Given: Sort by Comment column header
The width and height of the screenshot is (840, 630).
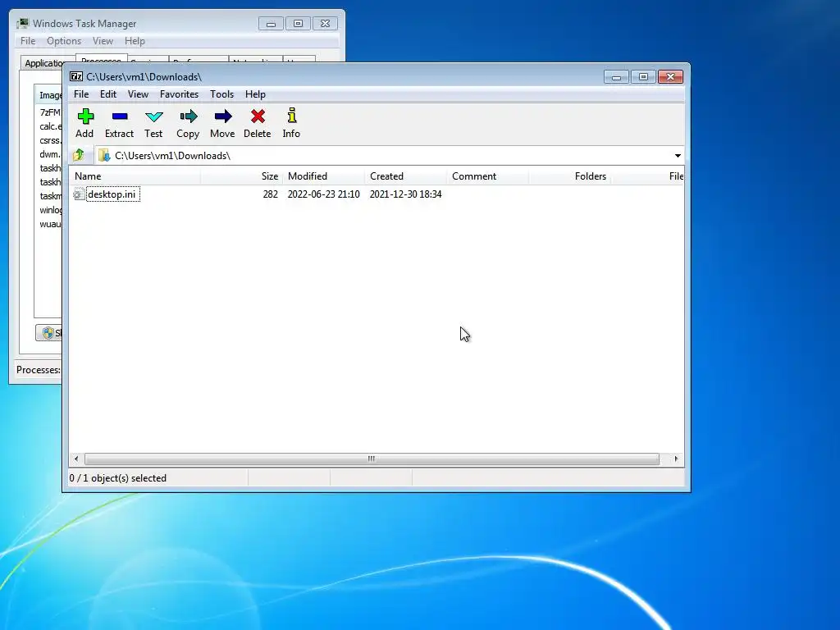Looking at the screenshot, I should coord(487,176).
